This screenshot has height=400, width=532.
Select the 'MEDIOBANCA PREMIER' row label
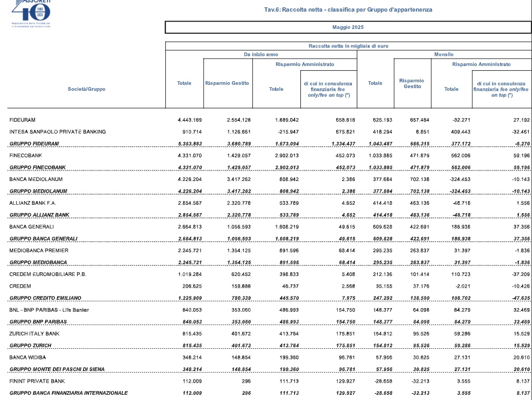pyautogui.click(x=39, y=251)
